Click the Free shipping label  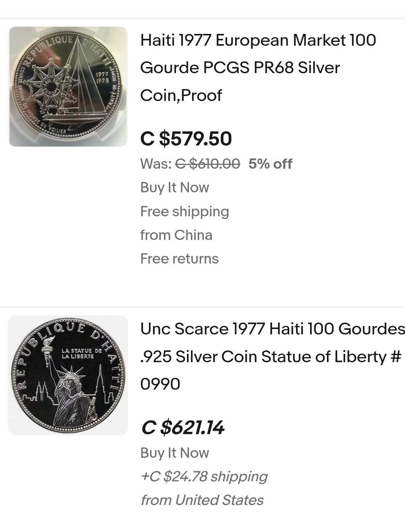point(184,212)
